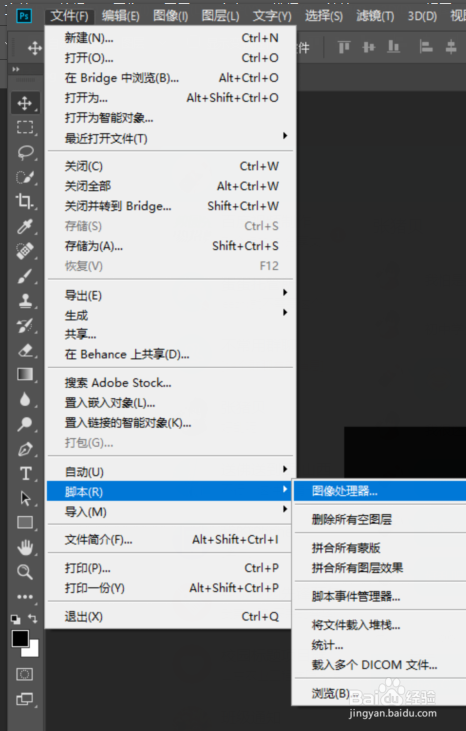Open the background color swatch
466x731 pixels.
pos(33,650)
